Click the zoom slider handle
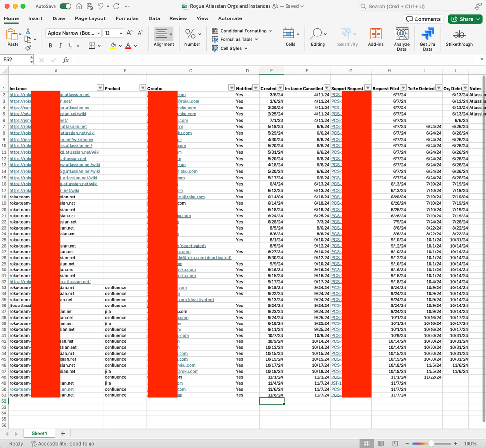The height and width of the screenshot is (448, 486). [431, 443]
